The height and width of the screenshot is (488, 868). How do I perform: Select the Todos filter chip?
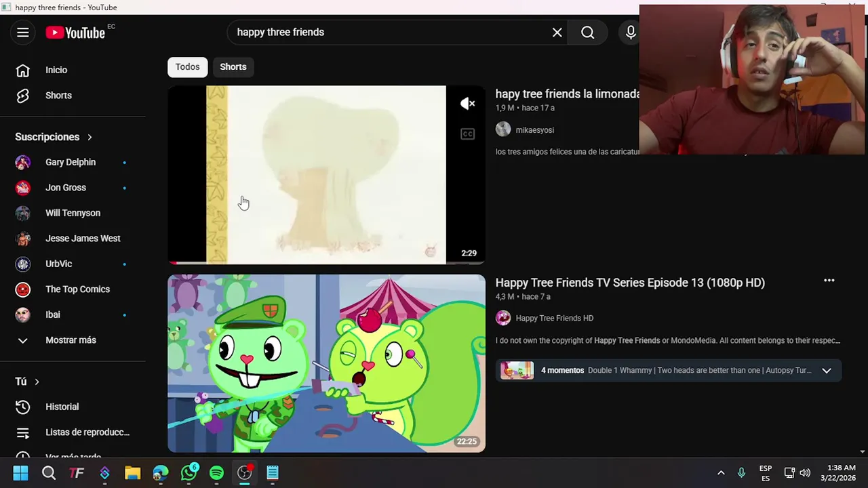point(188,67)
